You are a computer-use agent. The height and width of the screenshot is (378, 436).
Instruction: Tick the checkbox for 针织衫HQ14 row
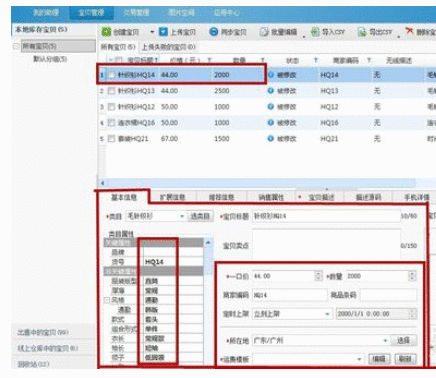coord(112,75)
